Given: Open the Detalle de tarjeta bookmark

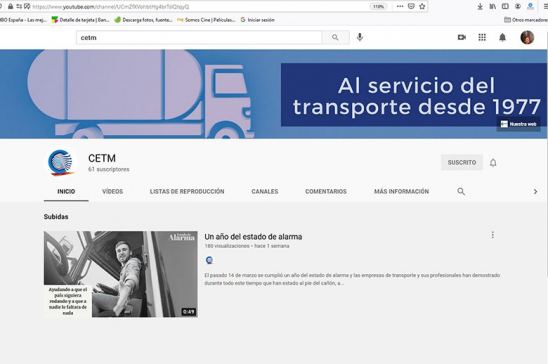Looking at the screenshot, I should pos(81,20).
